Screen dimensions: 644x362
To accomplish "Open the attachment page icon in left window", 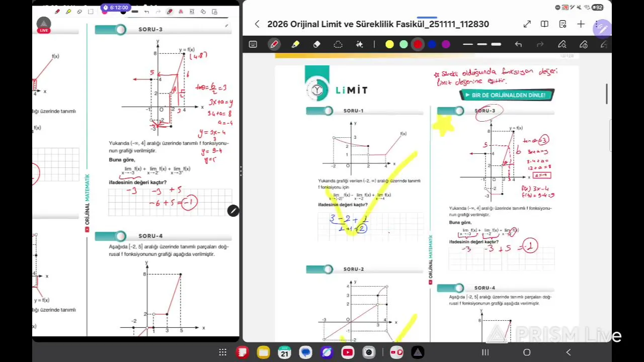I will [214, 11].
